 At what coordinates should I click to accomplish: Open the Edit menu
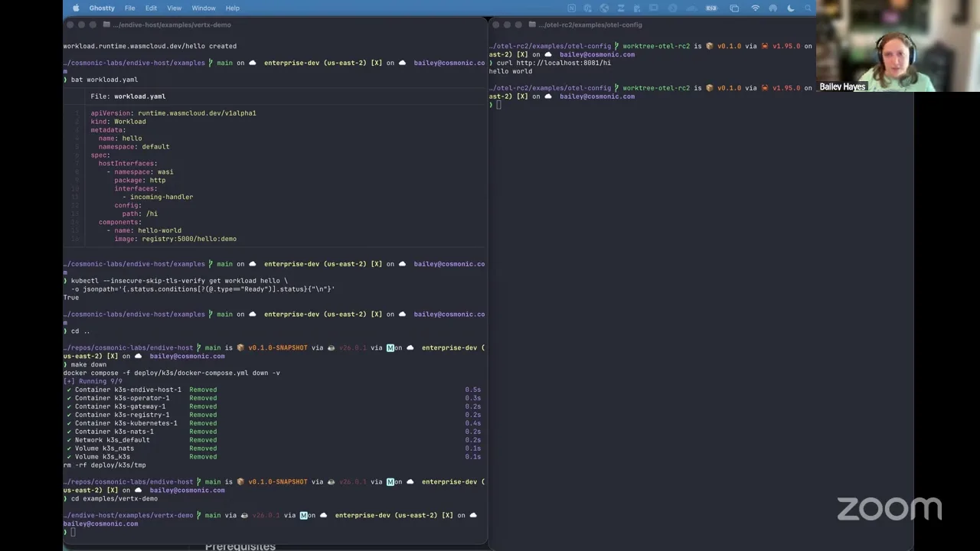coord(151,8)
